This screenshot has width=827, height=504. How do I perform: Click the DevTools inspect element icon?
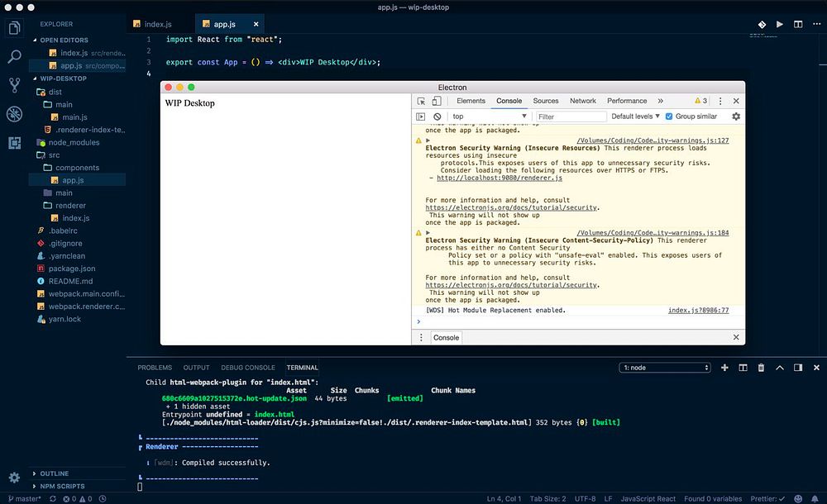[421, 101]
